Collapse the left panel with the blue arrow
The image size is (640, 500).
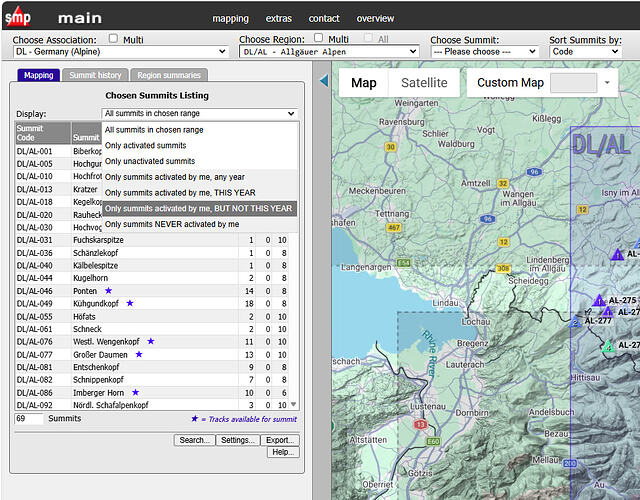[x=324, y=80]
